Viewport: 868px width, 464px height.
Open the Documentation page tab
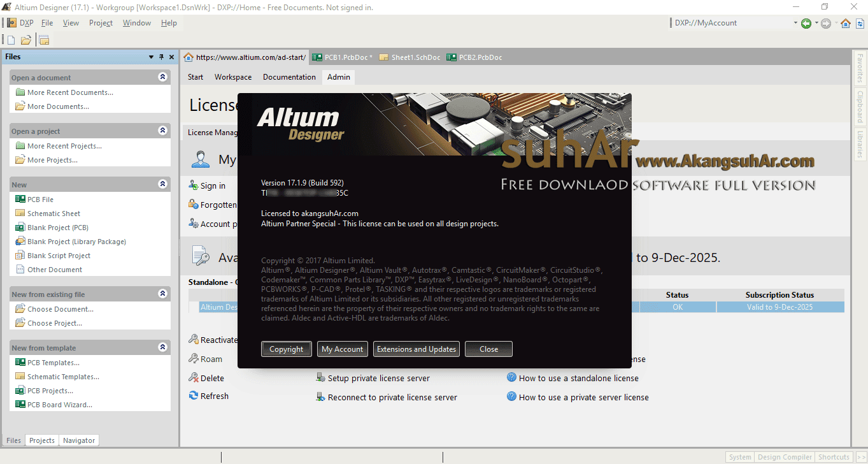click(x=289, y=77)
